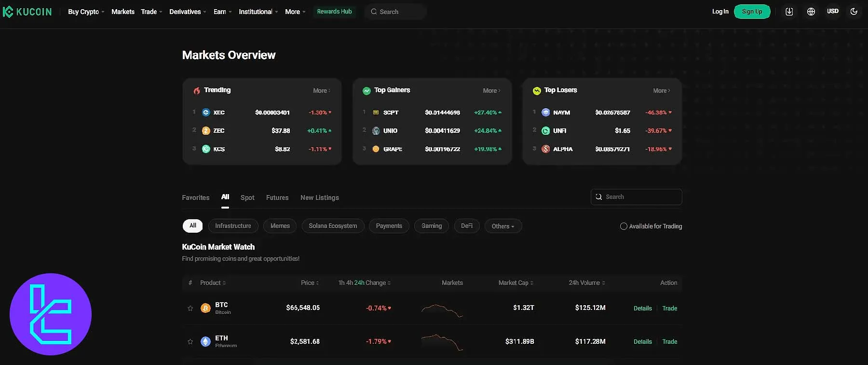
Task: Open the Buy Crypto dropdown menu
Action: click(86, 12)
